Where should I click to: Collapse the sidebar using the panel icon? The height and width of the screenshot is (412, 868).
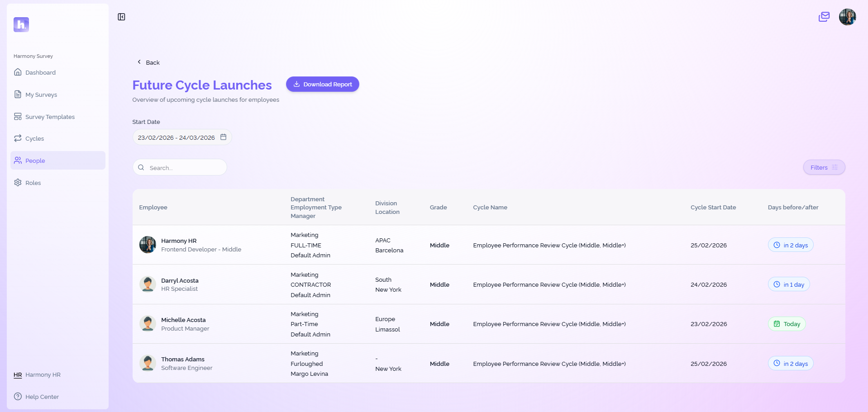[121, 17]
